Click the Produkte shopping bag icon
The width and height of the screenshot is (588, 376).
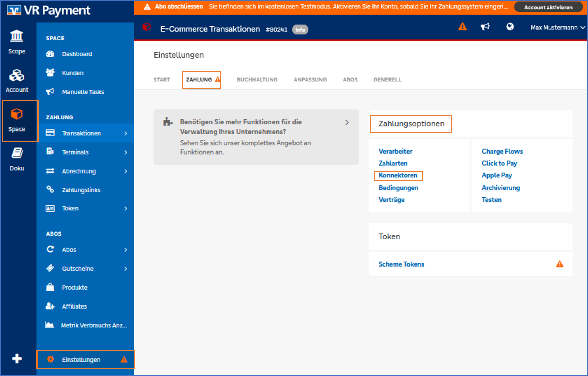click(x=50, y=287)
